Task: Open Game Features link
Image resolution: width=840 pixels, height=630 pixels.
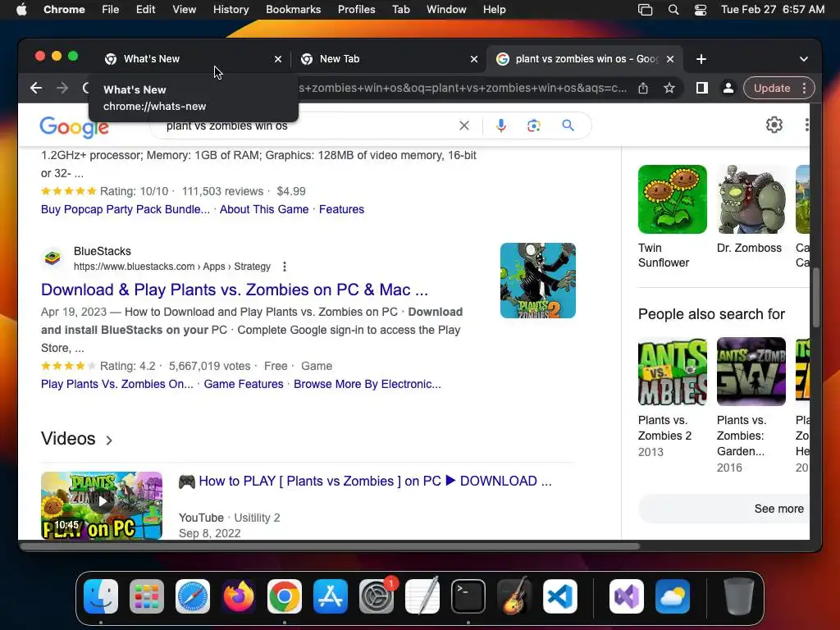Action: 244,384
